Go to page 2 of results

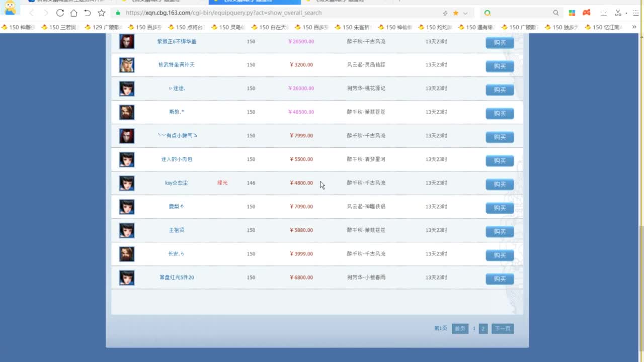pyautogui.click(x=483, y=329)
